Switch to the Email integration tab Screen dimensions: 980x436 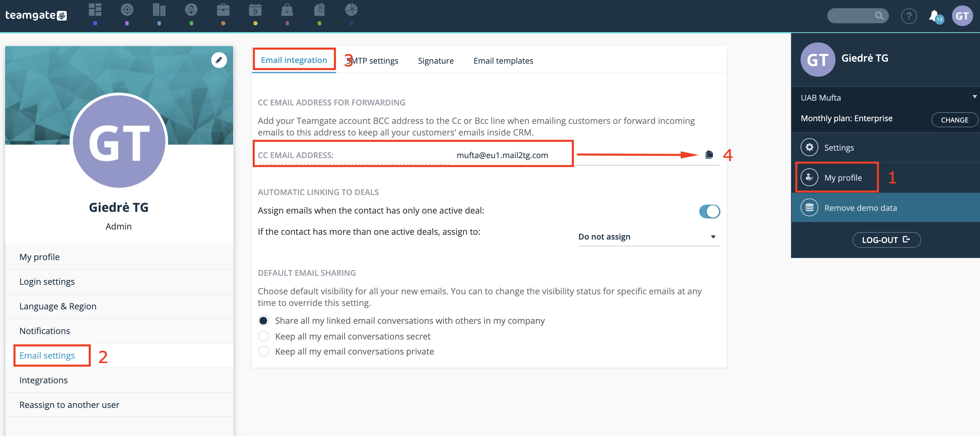point(294,60)
